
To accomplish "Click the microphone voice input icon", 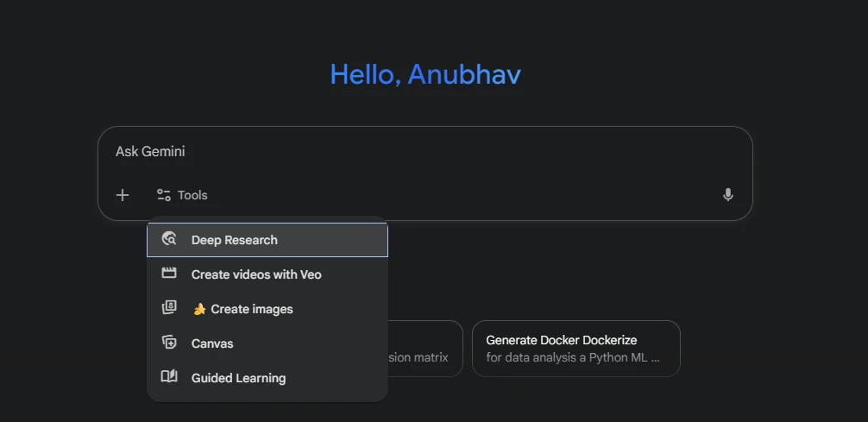I will click(728, 195).
